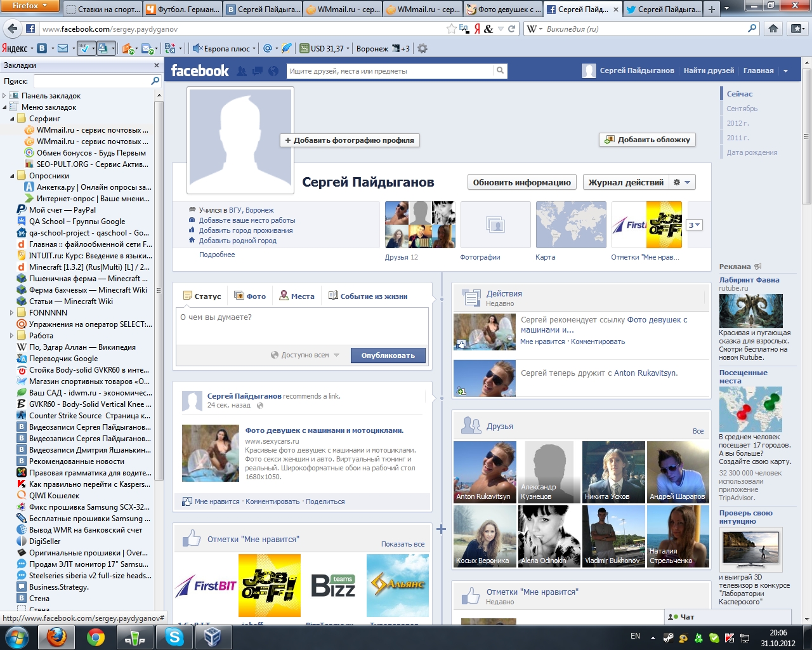Click the Firefox bookmarks toolbar button
Screen dimensions: 812x650
point(797,29)
